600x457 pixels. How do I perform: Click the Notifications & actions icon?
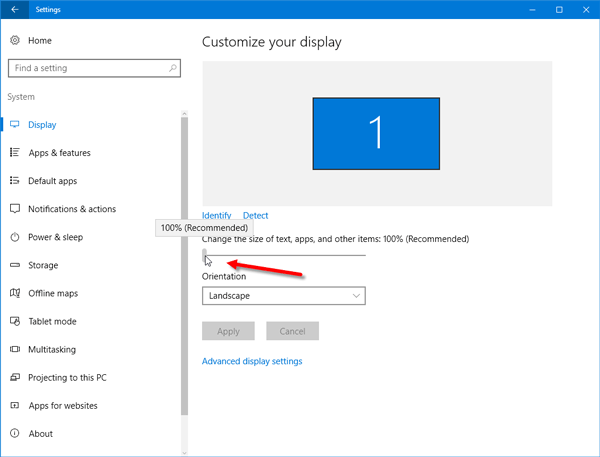(15, 209)
